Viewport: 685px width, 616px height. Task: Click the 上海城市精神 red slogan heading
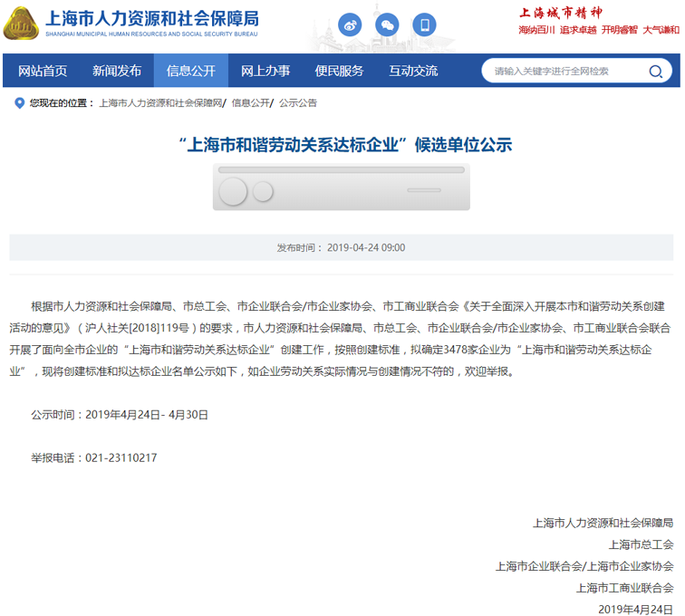click(561, 13)
